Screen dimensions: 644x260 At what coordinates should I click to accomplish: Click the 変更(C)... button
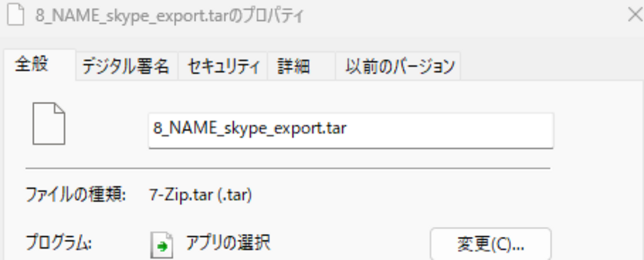click(490, 244)
